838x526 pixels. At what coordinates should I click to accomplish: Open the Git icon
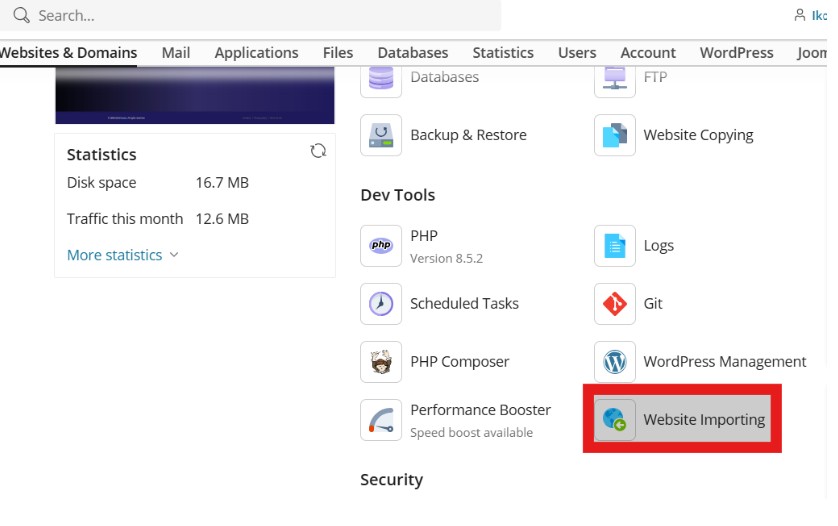(x=614, y=304)
